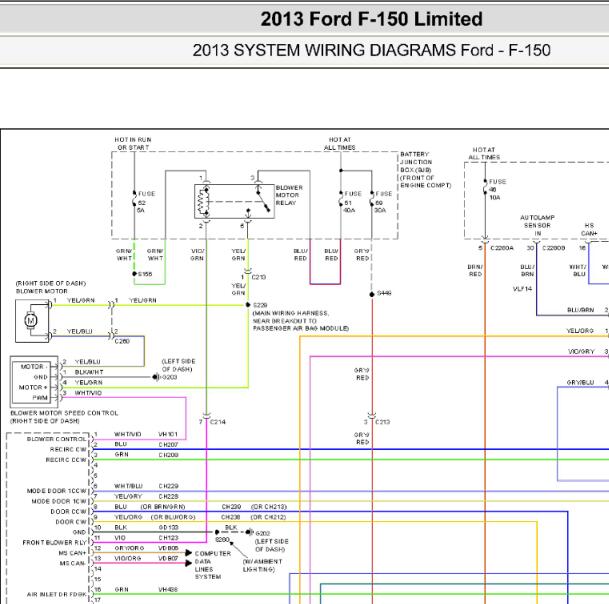The width and height of the screenshot is (609, 604).
Task: Click the VLF14 circuit label
Action: point(522,289)
